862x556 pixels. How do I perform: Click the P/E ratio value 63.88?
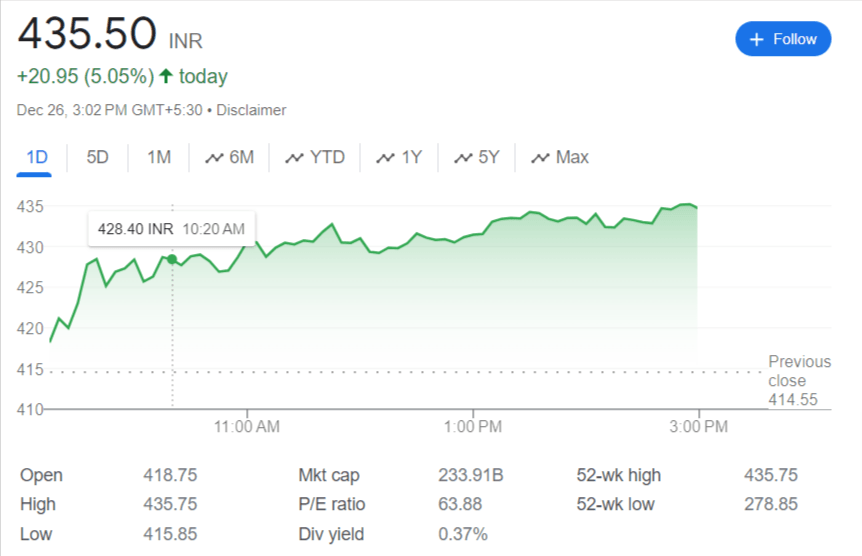[460, 504]
